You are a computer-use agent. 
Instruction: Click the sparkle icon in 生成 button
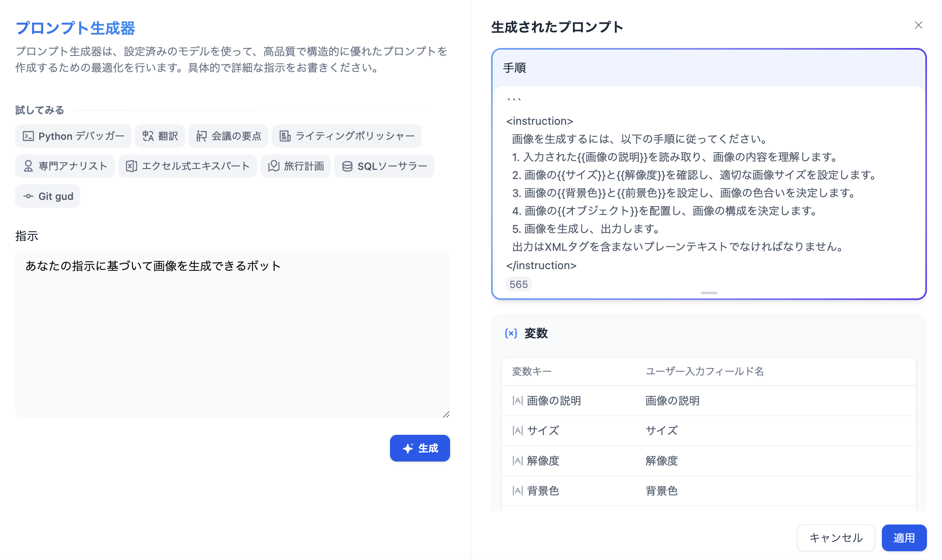click(x=408, y=448)
